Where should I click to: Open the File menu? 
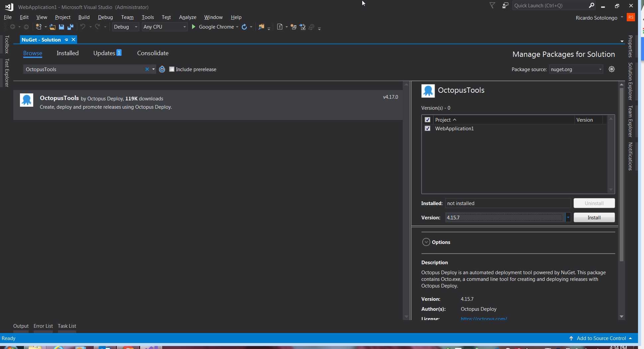[x=8, y=17]
